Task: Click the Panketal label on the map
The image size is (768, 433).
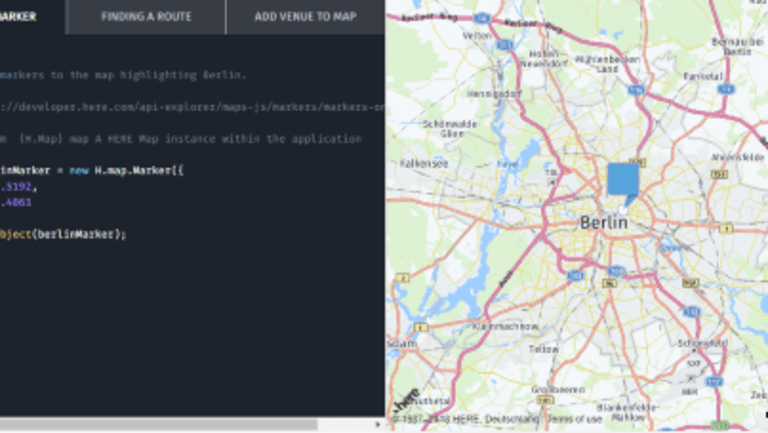Action: [x=703, y=76]
